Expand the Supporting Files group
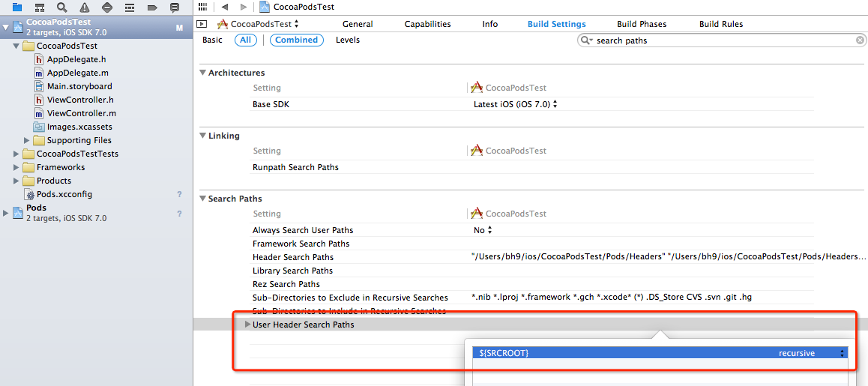This screenshot has width=868, height=386. pyautogui.click(x=26, y=140)
